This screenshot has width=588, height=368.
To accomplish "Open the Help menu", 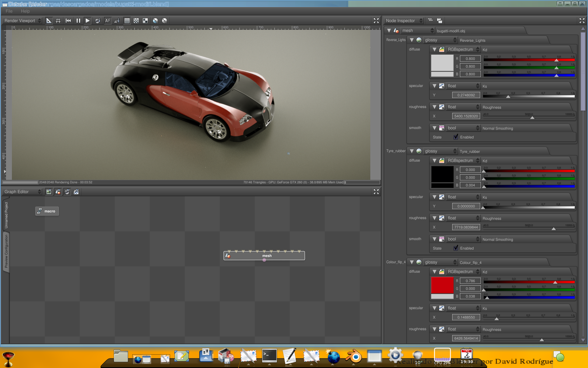I will coord(25,11).
